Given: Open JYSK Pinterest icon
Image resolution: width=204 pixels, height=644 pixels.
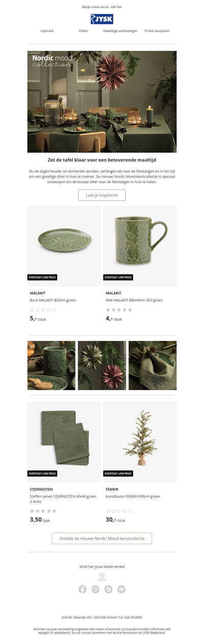Looking at the screenshot, I should [109, 589].
